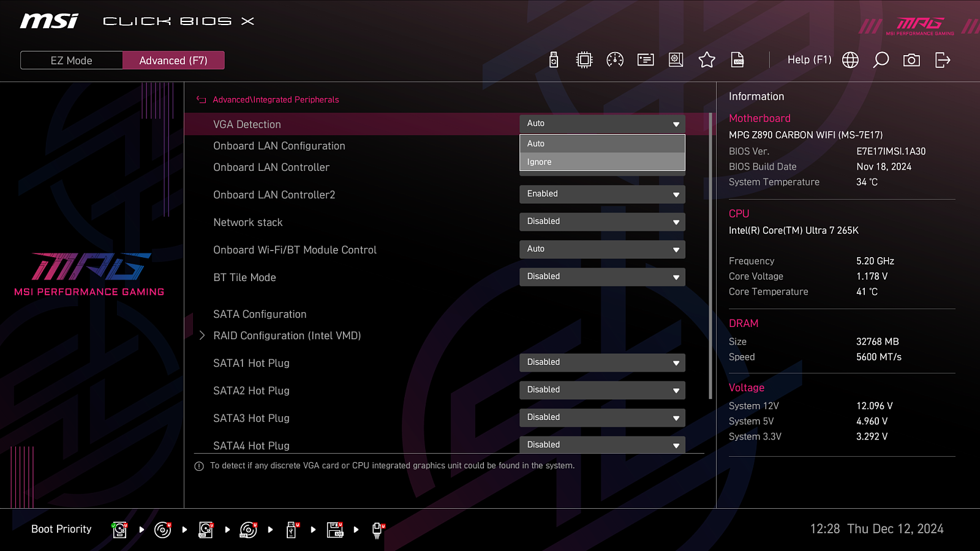Select USB key boot device
This screenshot has width=980, height=551.
pos(292,530)
